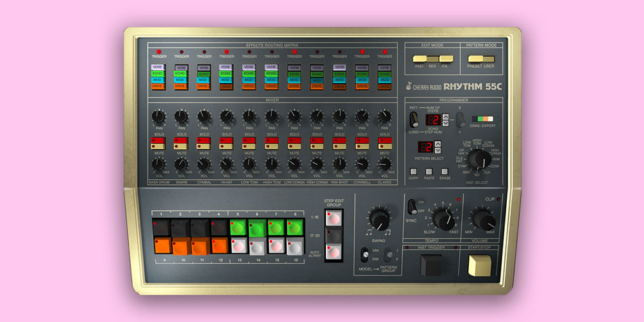Image resolution: width=644 pixels, height=322 pixels.
Task: Solo the Bass Drum channel
Action: pos(158,140)
